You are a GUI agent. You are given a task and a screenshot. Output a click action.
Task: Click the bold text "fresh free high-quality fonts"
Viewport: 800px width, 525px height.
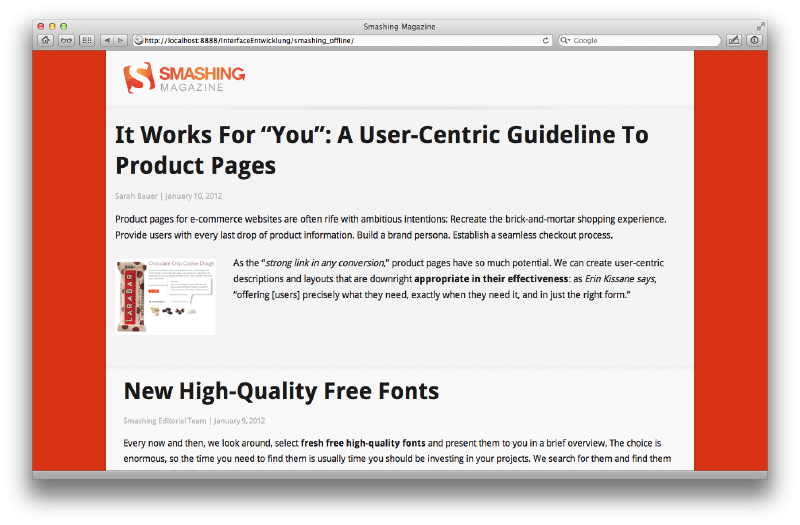(x=363, y=443)
